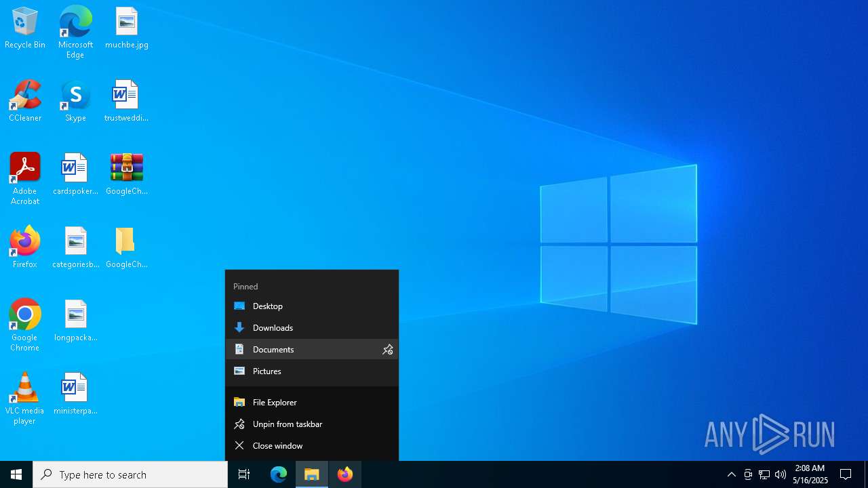Screen dimensions: 868x488
Task: Open the Recycle Bin desktop icon
Action: [x=25, y=28]
